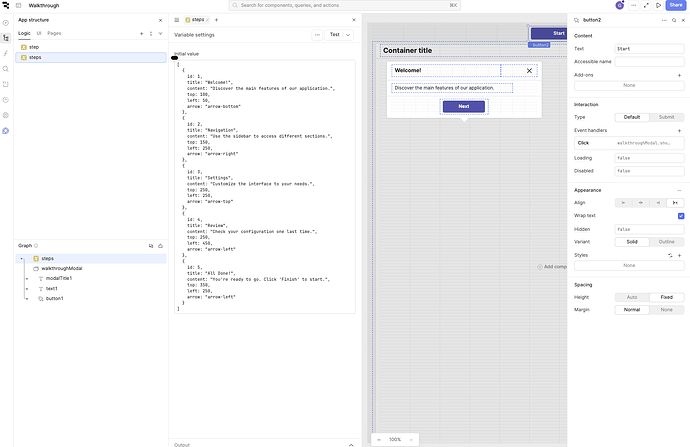Set button Type to Submit
The width and height of the screenshot is (690, 447).
666,117
